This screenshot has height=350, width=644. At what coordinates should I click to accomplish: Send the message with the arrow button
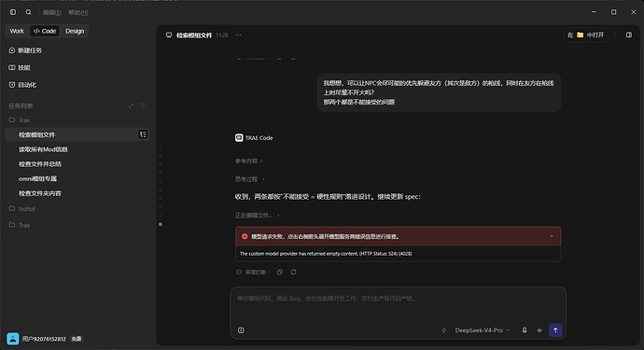[555, 330]
